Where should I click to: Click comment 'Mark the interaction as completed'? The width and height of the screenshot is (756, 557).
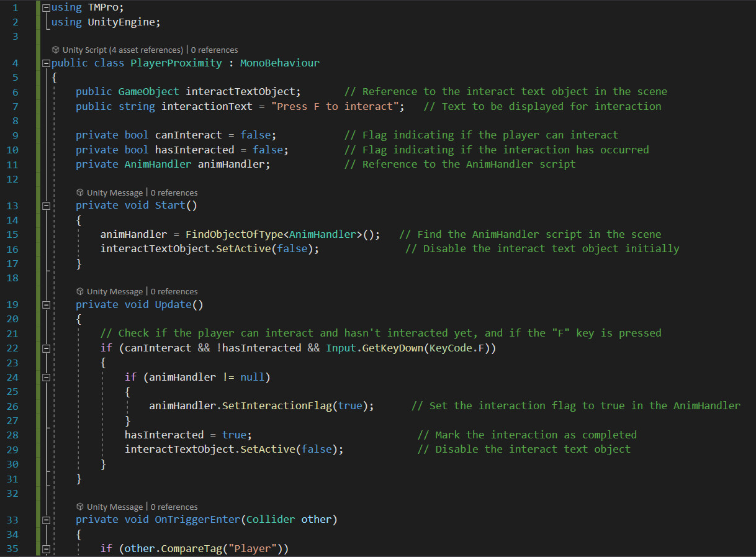click(x=536, y=435)
